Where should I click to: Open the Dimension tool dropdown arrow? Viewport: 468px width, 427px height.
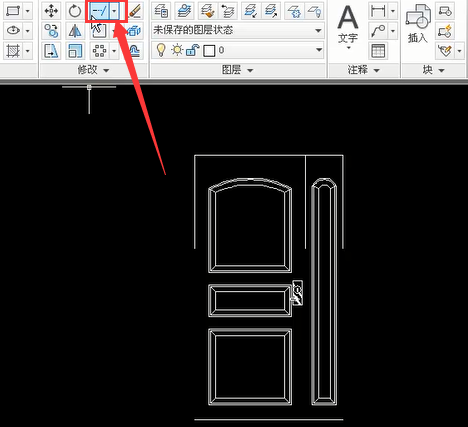click(393, 11)
